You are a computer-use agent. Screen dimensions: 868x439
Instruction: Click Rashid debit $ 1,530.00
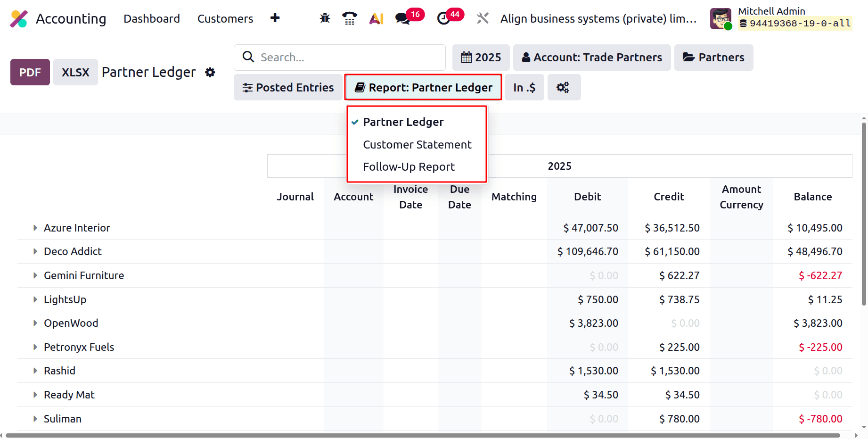pos(593,371)
